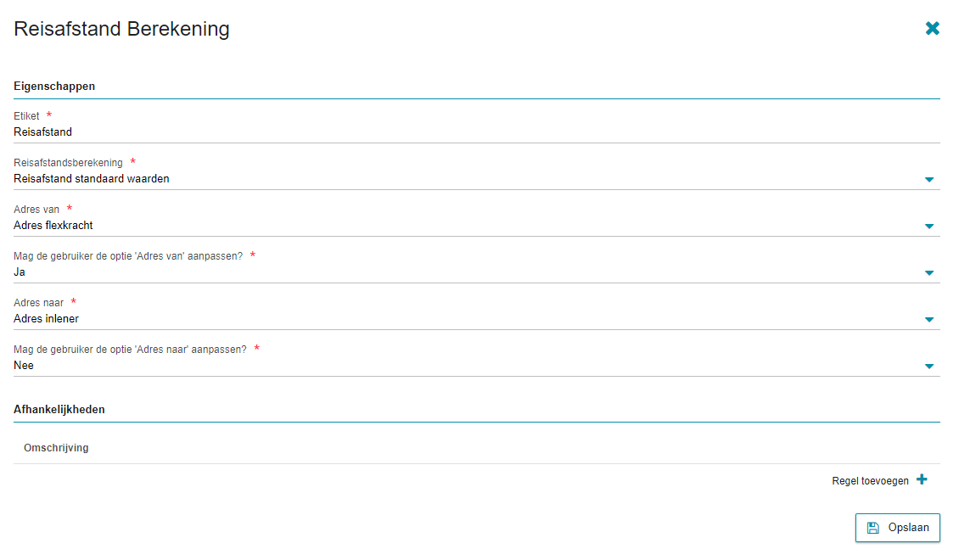Click the Adres naar field label
959x560 pixels.
38,303
